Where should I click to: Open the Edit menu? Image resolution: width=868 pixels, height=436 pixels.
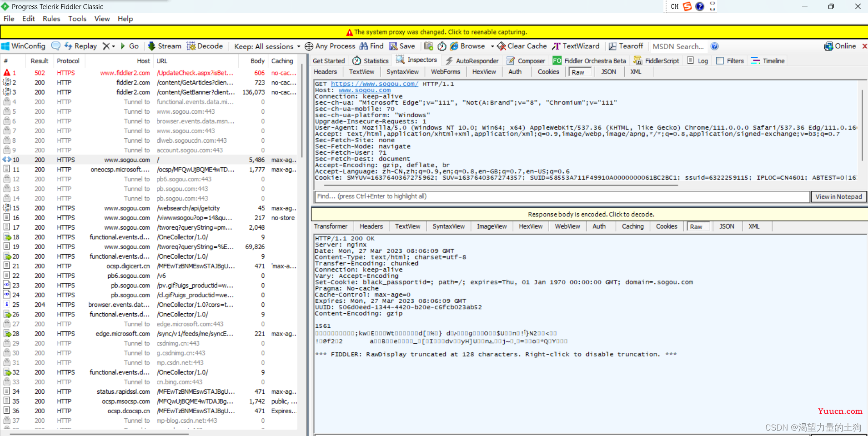(29, 19)
